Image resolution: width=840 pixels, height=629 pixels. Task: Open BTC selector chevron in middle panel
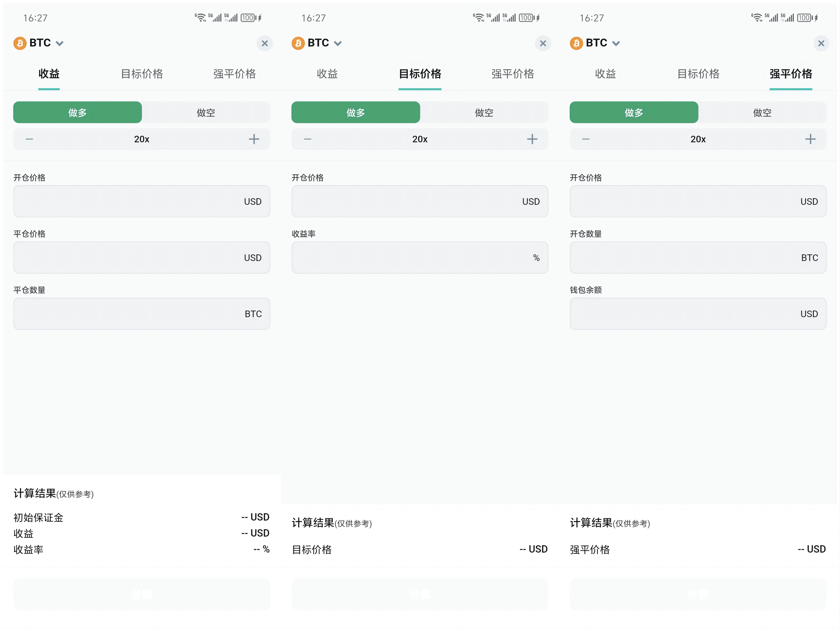point(338,43)
